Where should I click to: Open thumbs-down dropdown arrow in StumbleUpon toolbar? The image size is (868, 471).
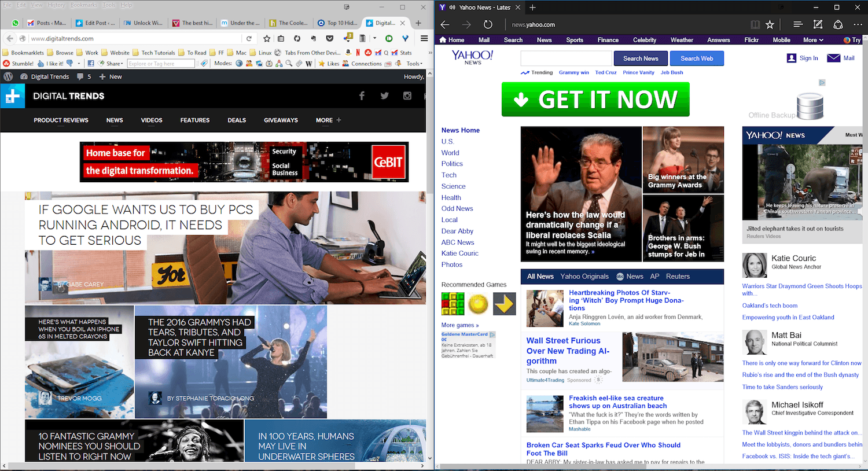coord(79,64)
